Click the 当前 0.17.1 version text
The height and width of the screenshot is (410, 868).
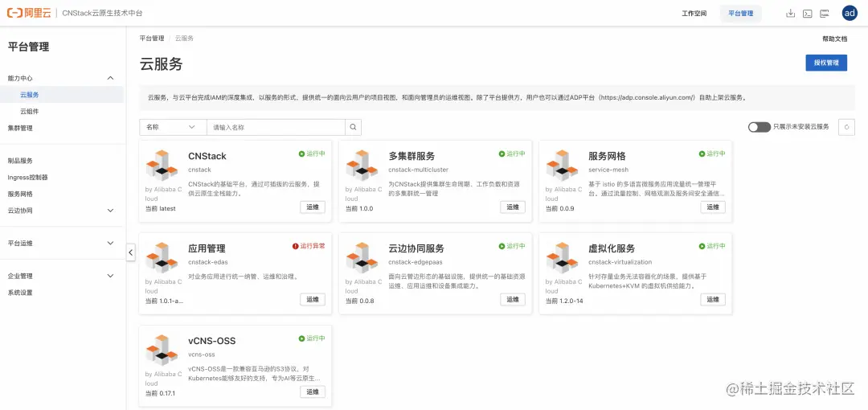160,393
